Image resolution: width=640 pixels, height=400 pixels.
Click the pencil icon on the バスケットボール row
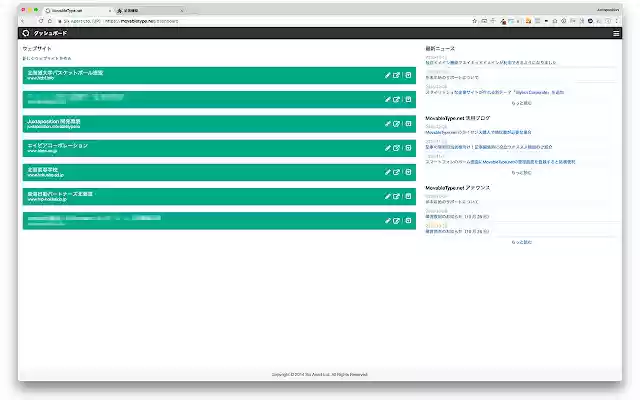(387, 75)
